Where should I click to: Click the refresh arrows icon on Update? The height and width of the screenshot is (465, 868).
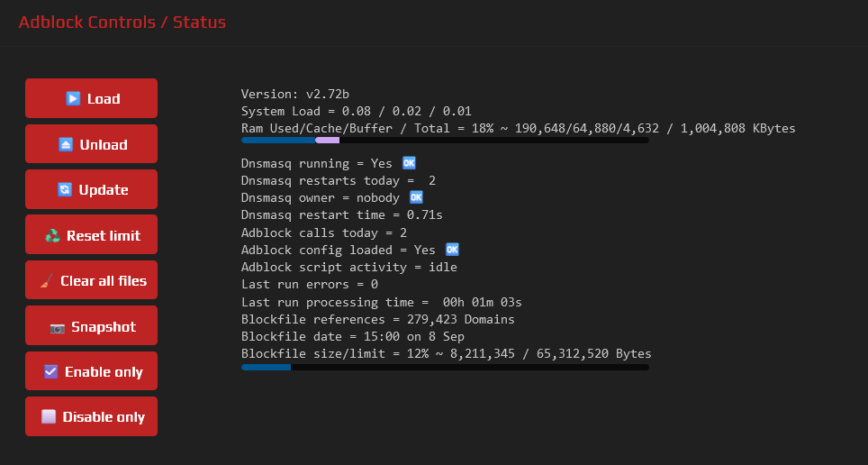coord(65,189)
